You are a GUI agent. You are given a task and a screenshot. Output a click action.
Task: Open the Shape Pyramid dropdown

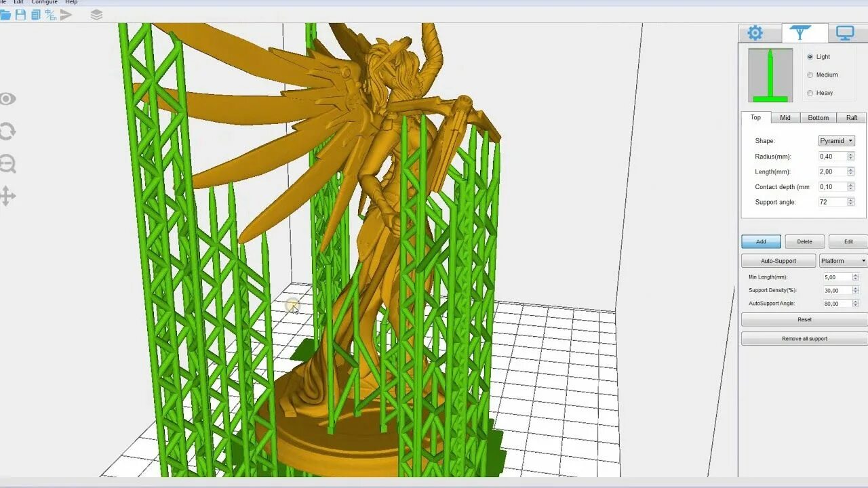[x=836, y=141]
